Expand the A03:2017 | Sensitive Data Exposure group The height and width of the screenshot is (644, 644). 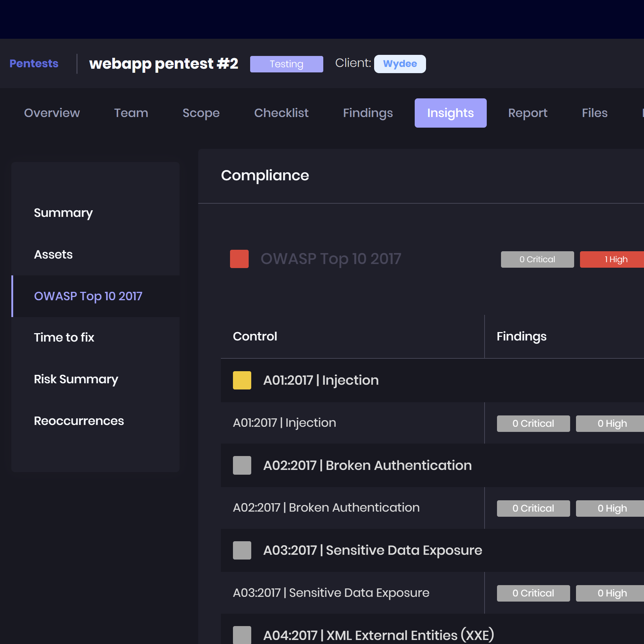[x=432, y=550]
